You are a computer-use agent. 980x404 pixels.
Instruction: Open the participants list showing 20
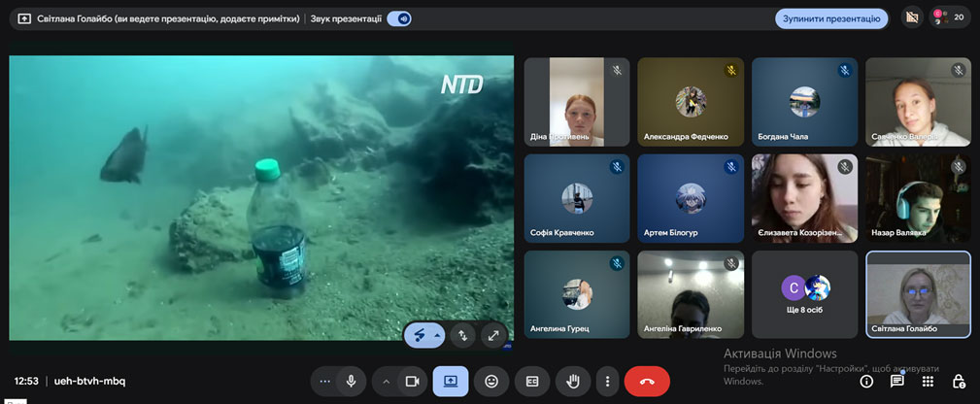coord(949,17)
